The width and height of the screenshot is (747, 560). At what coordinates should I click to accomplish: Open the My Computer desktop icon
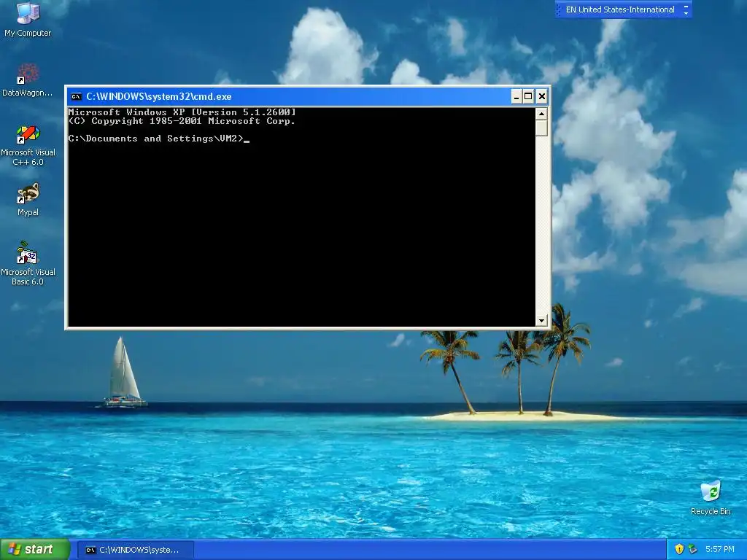(28, 20)
